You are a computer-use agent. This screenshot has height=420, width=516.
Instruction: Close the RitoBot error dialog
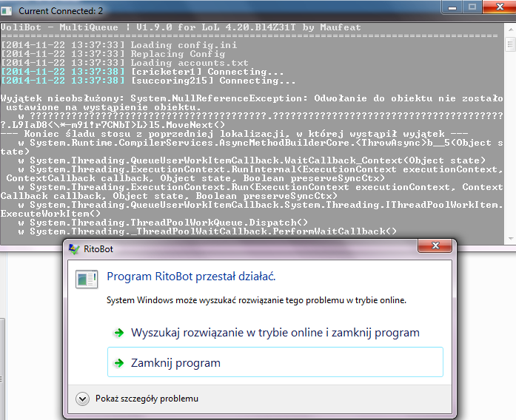(x=435, y=245)
